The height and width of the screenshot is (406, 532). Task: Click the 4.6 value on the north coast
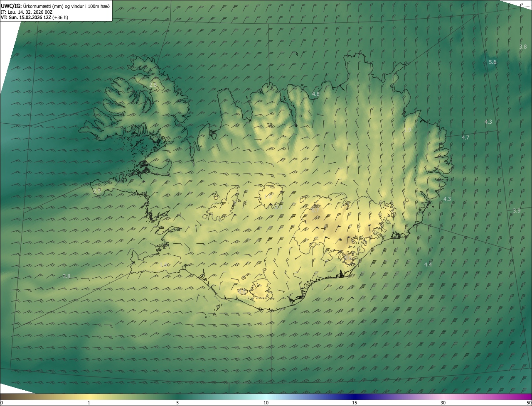[x=316, y=94]
